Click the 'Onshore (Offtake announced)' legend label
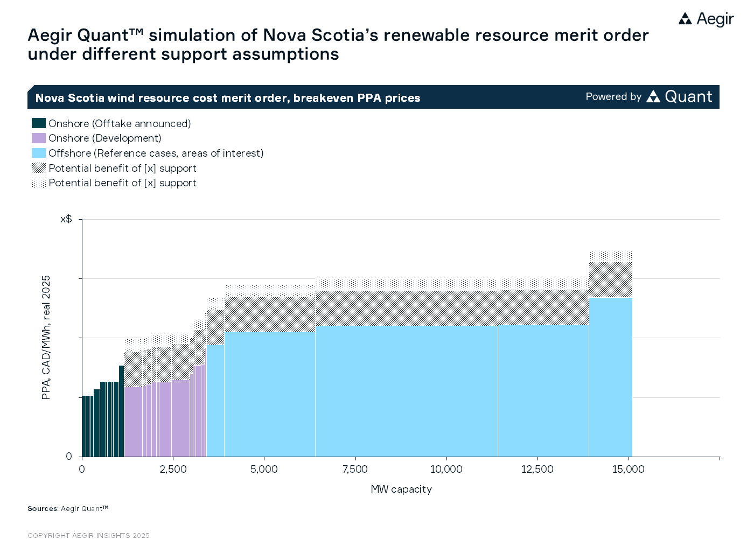The height and width of the screenshot is (560, 747). coord(120,124)
